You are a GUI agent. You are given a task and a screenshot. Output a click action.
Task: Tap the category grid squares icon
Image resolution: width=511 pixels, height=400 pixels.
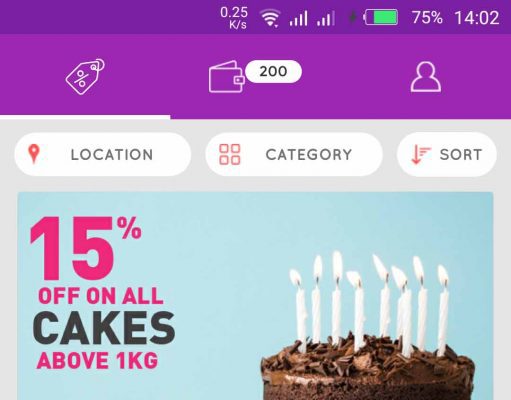(230, 154)
